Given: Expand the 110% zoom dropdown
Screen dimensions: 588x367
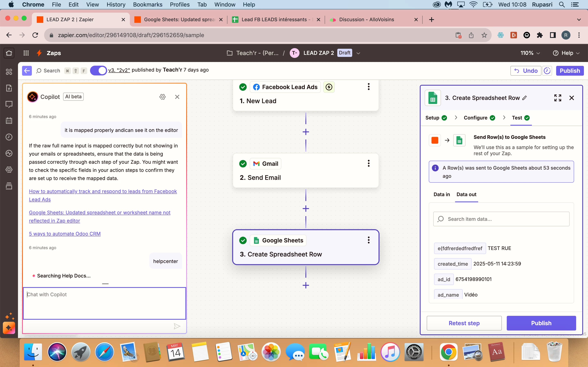Looking at the screenshot, I should click(x=530, y=53).
